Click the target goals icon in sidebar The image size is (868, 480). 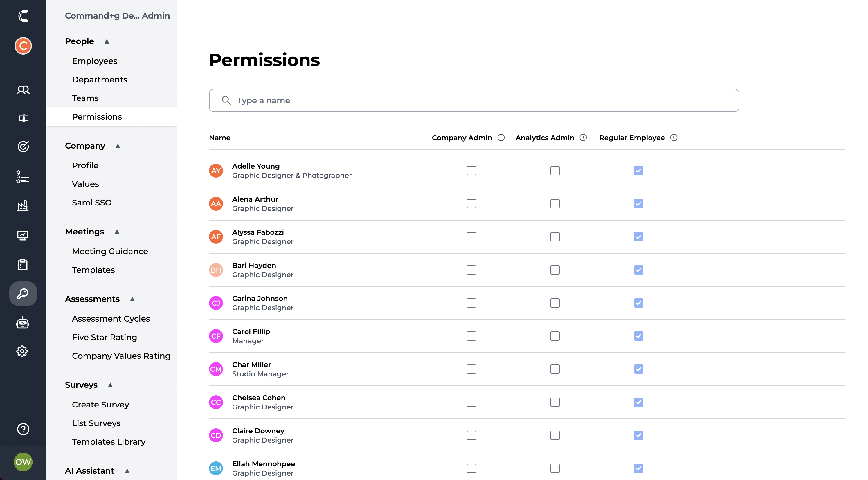(x=23, y=147)
